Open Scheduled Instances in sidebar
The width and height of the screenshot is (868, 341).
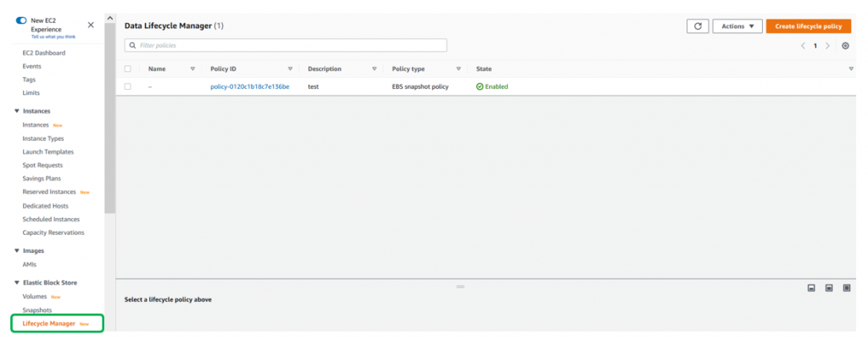pos(51,219)
